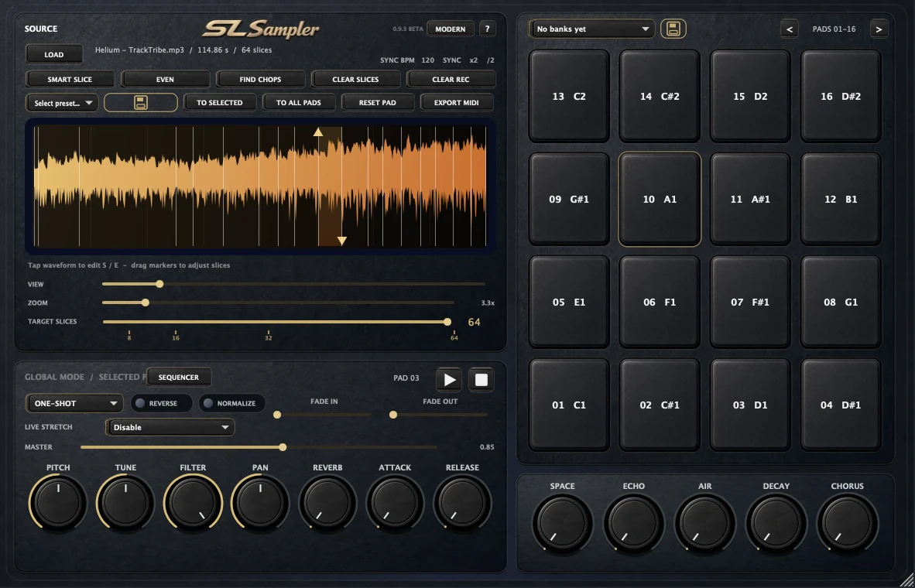Set sync divider to /2
This screenshot has width=915, height=588.
(x=491, y=60)
